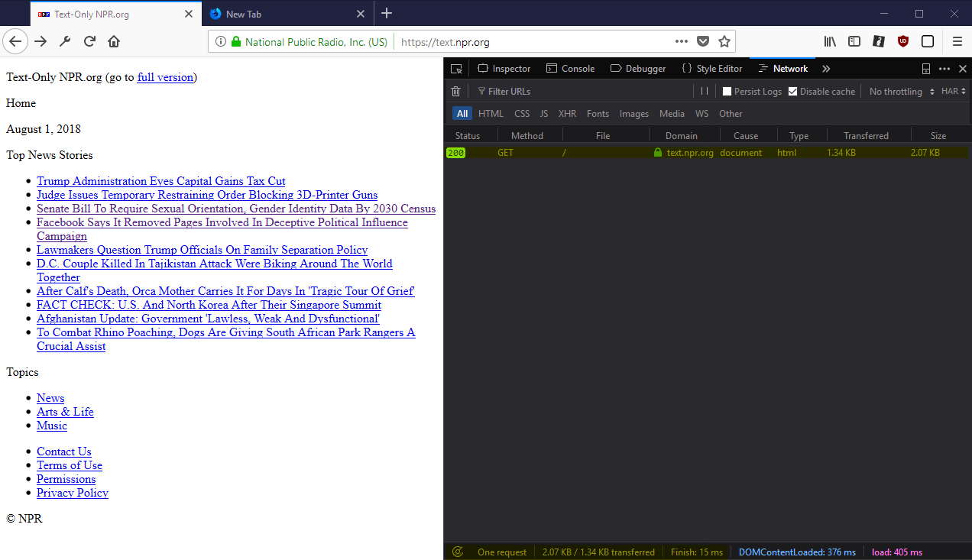The image size is (972, 560).
Task: Open the uBlock Origin extension
Action: (903, 41)
